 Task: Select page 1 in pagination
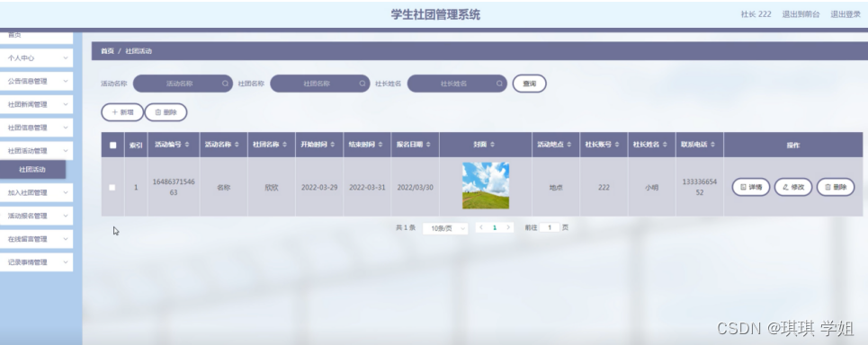click(495, 227)
